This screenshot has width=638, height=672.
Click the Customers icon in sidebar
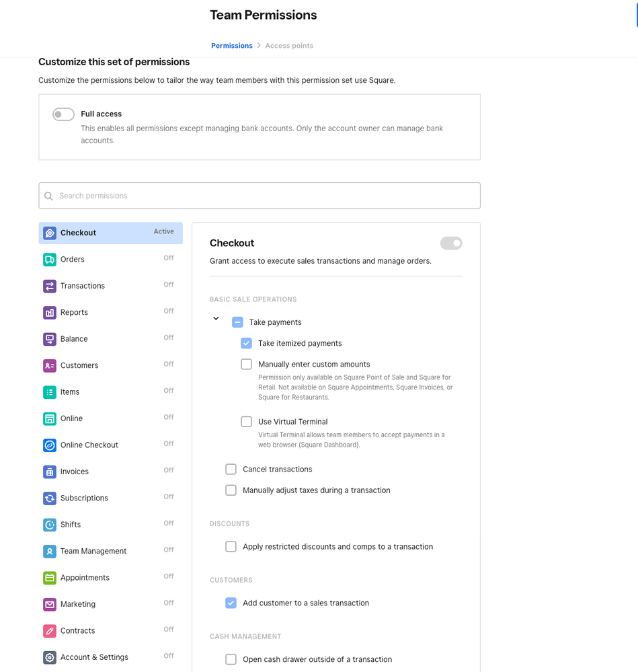[49, 366]
